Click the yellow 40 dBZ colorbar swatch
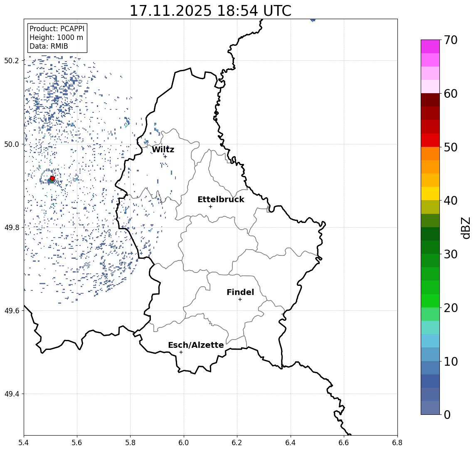 430,193
